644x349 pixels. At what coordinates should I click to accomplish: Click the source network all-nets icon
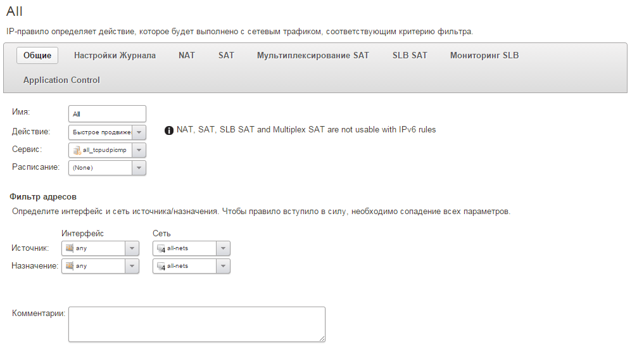pos(161,249)
